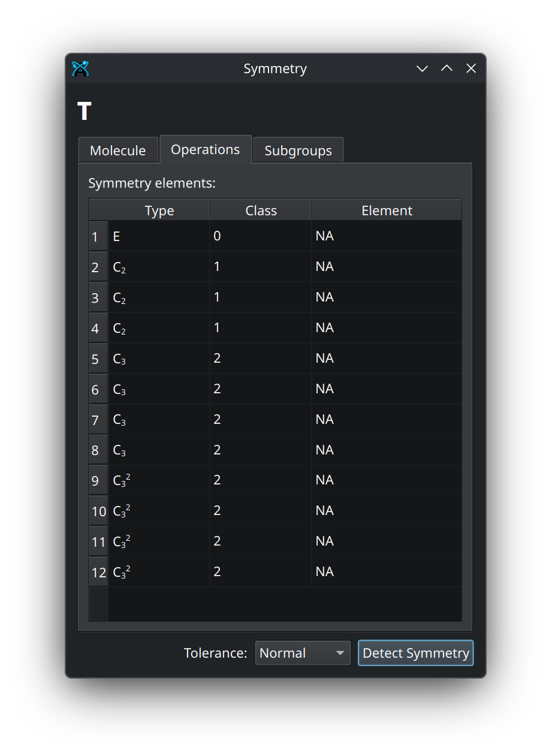Open the Subgroups tab
This screenshot has width=552, height=756.
click(x=298, y=150)
